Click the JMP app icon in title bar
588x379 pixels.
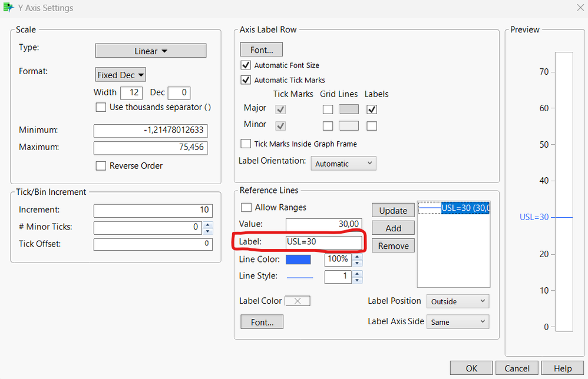8,8
